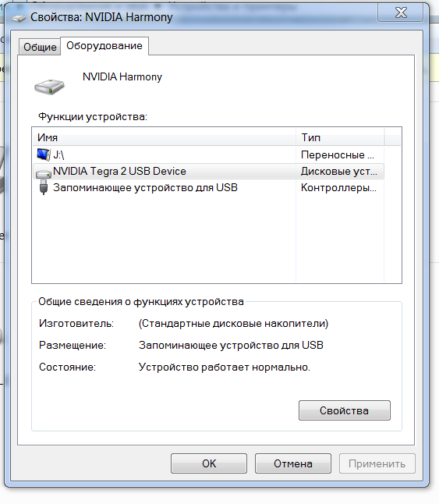This screenshot has width=439, height=504.
Task: Open Свойства for the selected device
Action: pos(345,410)
